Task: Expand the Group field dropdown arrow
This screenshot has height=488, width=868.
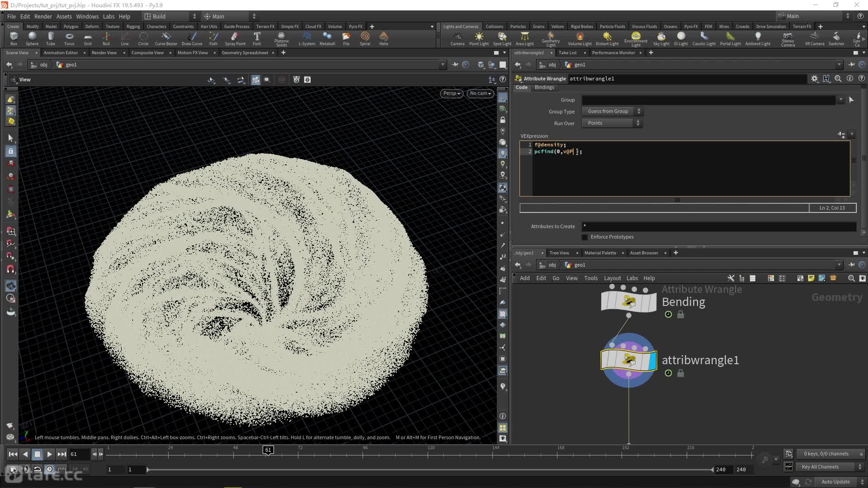Action: tap(840, 100)
